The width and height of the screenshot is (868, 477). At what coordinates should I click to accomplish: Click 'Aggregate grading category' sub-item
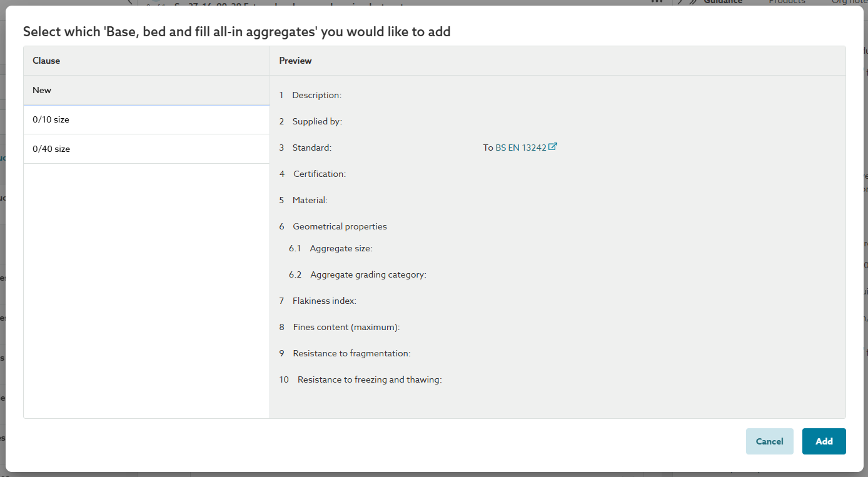click(x=368, y=274)
